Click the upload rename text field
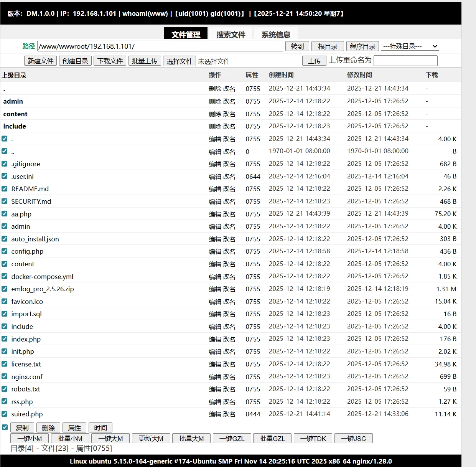Image resolution: width=476 pixels, height=467 pixels. click(x=405, y=61)
